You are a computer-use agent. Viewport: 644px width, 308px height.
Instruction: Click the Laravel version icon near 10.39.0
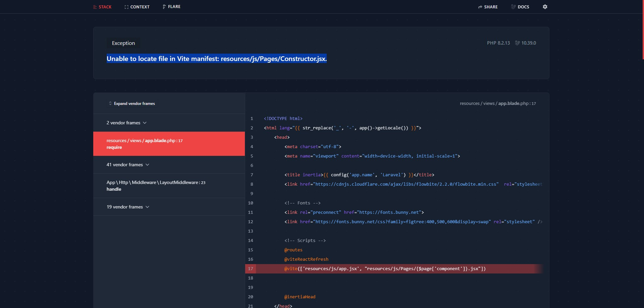517,43
